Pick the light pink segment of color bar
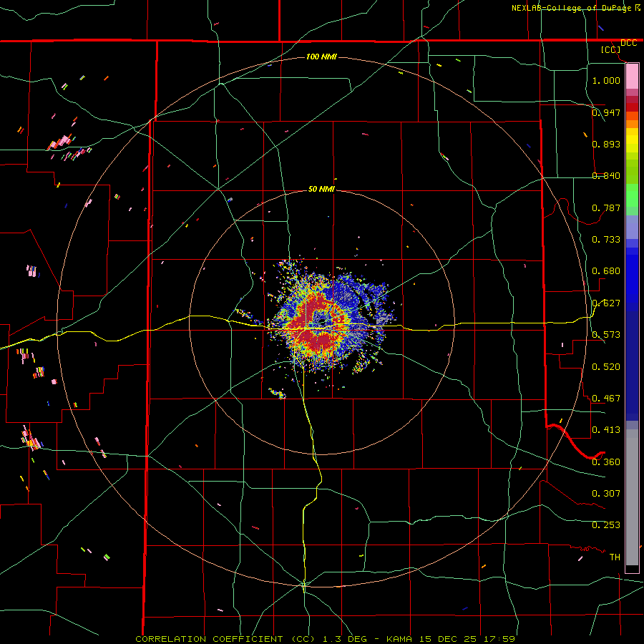The height and width of the screenshot is (644, 644). [x=632, y=77]
